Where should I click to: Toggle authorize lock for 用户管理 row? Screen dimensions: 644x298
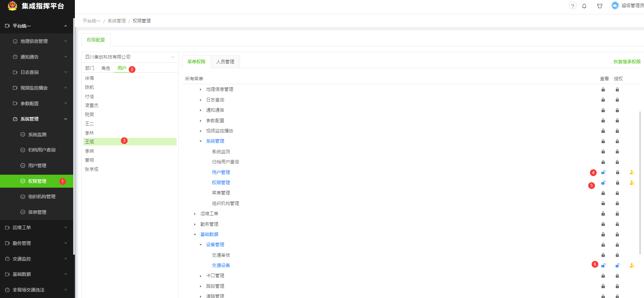coord(617,172)
